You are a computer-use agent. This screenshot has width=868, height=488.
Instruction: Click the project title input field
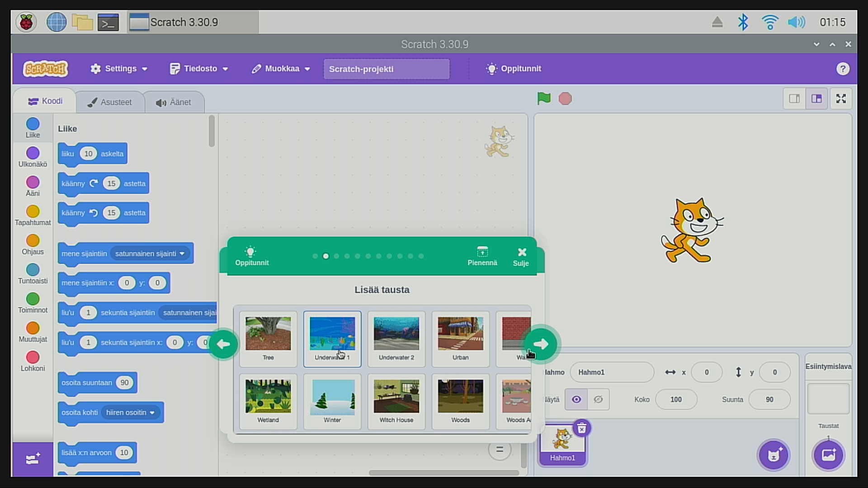[x=387, y=69]
